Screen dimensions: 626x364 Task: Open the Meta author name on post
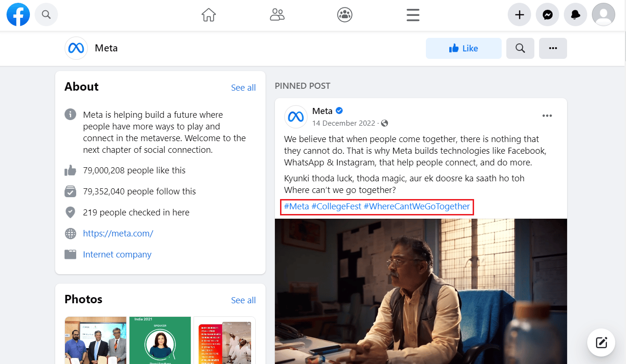point(322,111)
